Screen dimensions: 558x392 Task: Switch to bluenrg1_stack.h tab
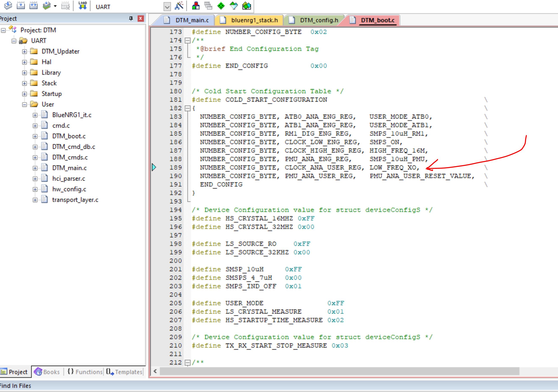pos(254,20)
